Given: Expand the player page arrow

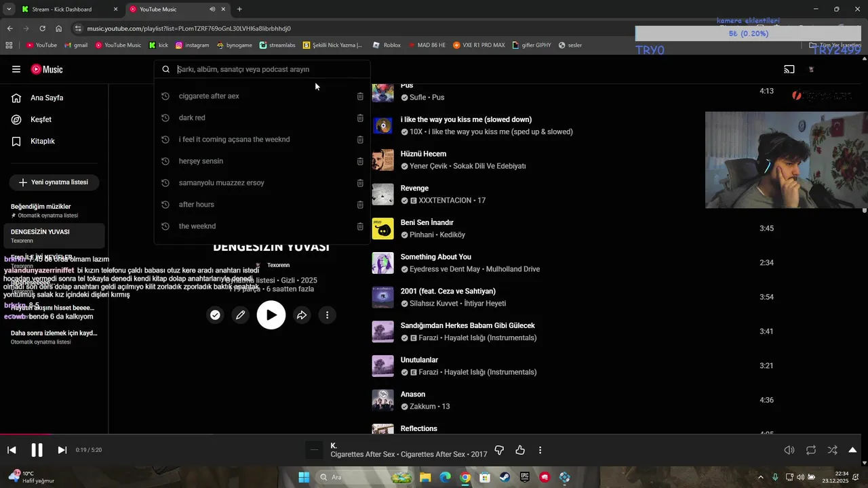Looking at the screenshot, I should (x=852, y=450).
